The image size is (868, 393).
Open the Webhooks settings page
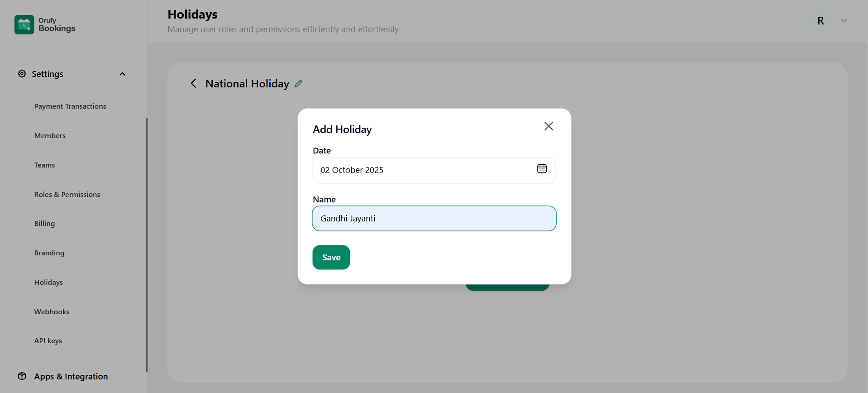[52, 312]
